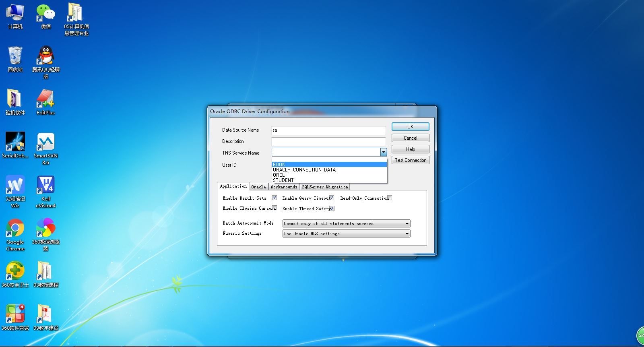Open the Numeric Settings dropdown
This screenshot has height=347, width=644.
pyautogui.click(x=347, y=233)
